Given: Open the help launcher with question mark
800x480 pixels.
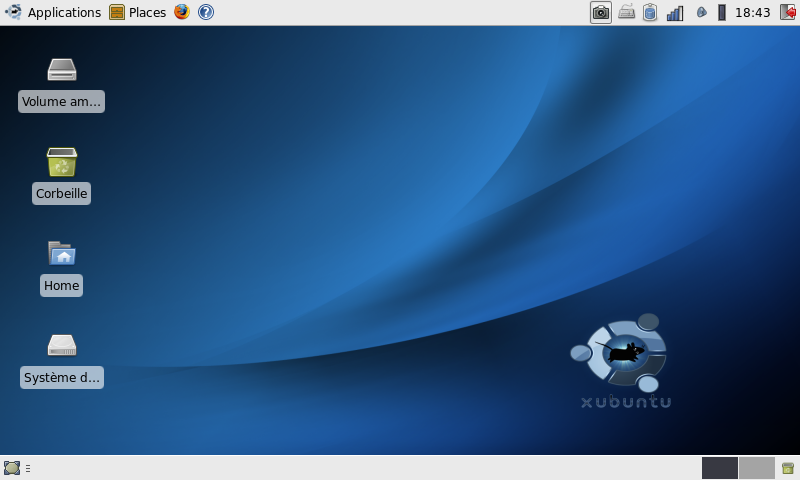Looking at the screenshot, I should point(206,12).
